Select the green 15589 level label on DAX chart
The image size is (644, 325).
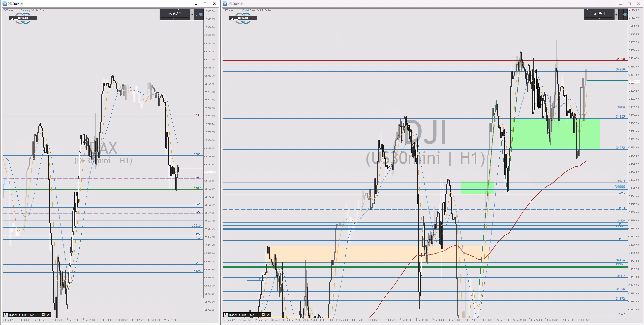point(196,187)
